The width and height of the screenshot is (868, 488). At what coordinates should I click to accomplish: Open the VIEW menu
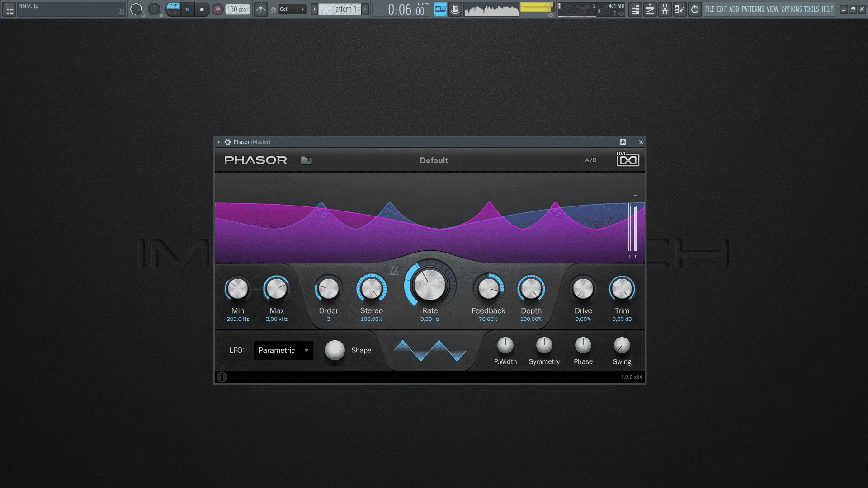pos(773,9)
